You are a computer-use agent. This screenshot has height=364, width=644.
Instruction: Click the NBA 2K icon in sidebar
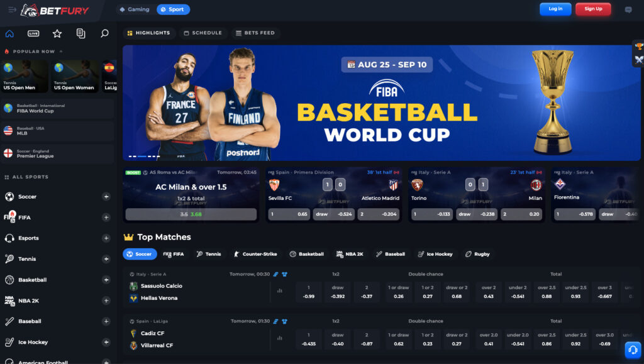[9, 301]
